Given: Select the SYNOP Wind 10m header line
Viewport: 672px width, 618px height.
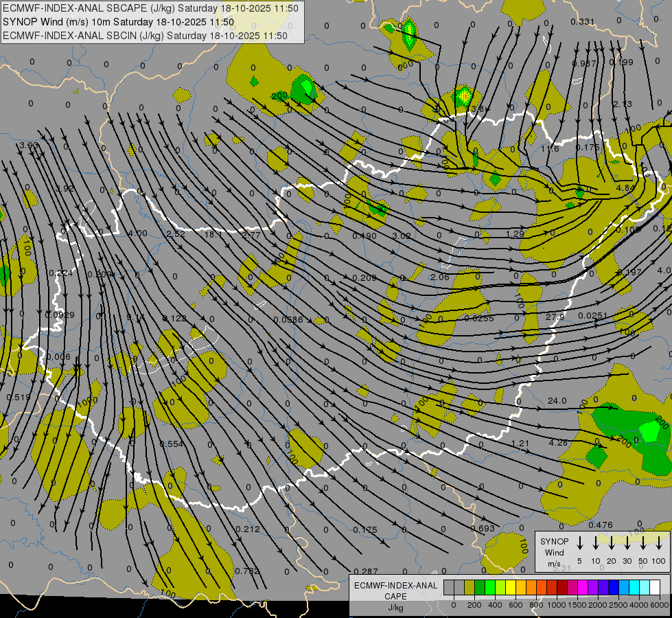Looking at the screenshot, I should point(118,22).
